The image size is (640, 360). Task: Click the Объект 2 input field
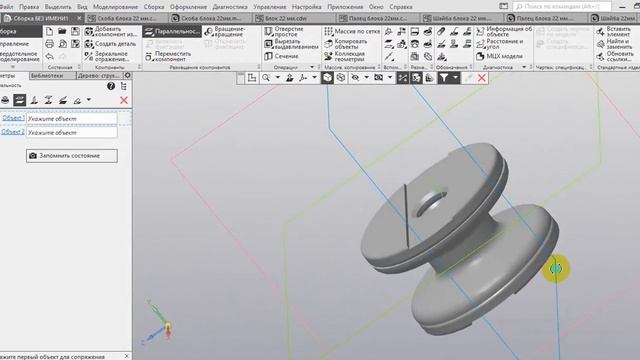click(72, 132)
